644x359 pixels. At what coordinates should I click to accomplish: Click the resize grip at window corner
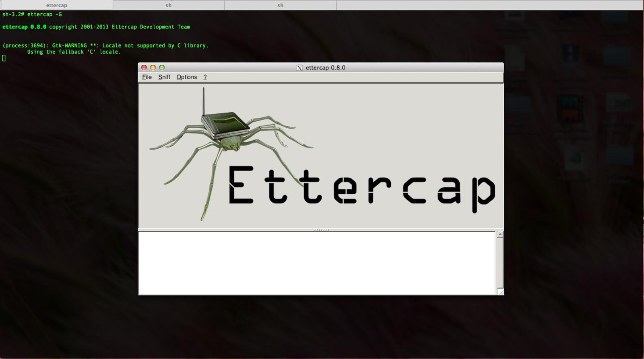click(x=501, y=292)
